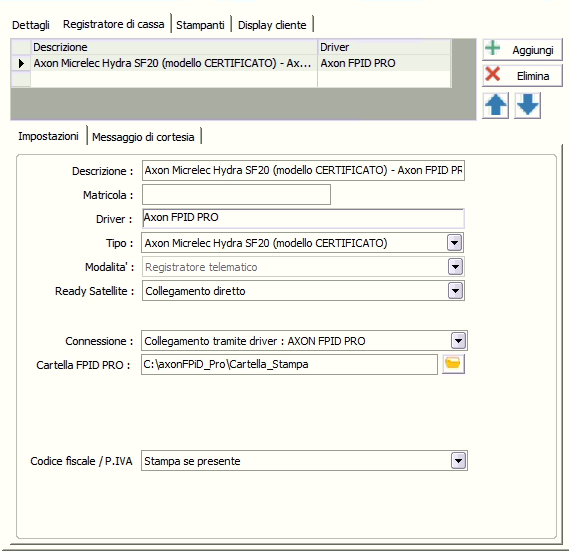Image resolution: width=569 pixels, height=551 pixels.
Task: Focus the empty Matricola field
Action: (236, 195)
